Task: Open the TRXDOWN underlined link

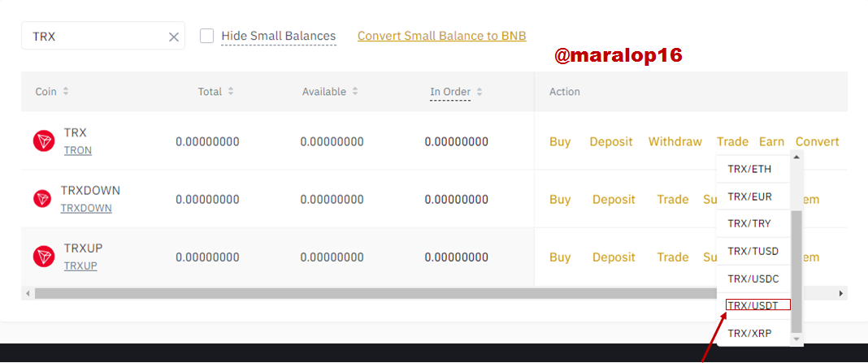Action: [86, 208]
